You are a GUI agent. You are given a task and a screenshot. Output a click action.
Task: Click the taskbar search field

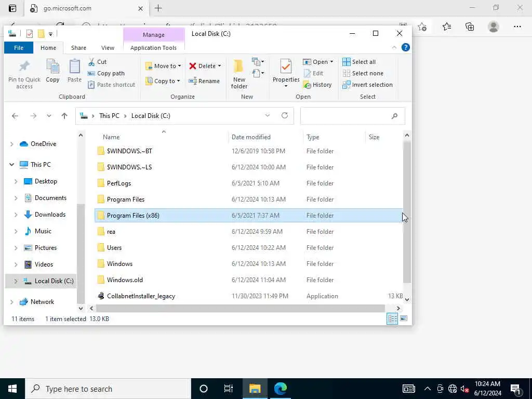(108, 389)
